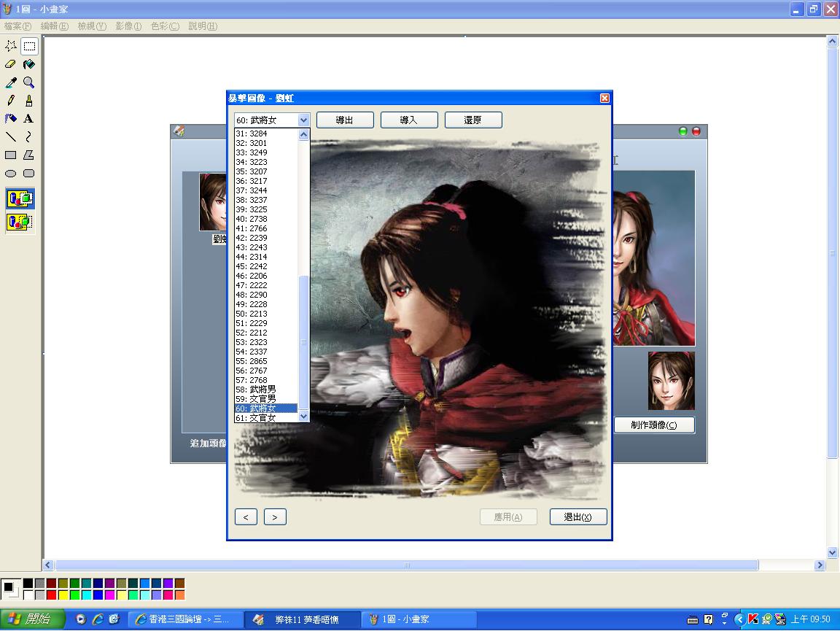Select the Rectangle shape tool
This screenshot has width=840, height=631.
[x=11, y=155]
